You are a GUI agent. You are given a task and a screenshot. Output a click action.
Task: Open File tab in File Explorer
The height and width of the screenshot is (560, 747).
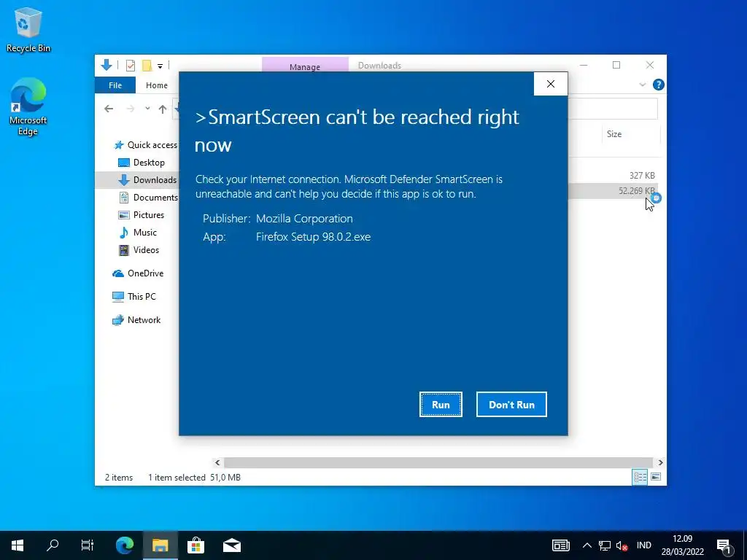pos(115,85)
